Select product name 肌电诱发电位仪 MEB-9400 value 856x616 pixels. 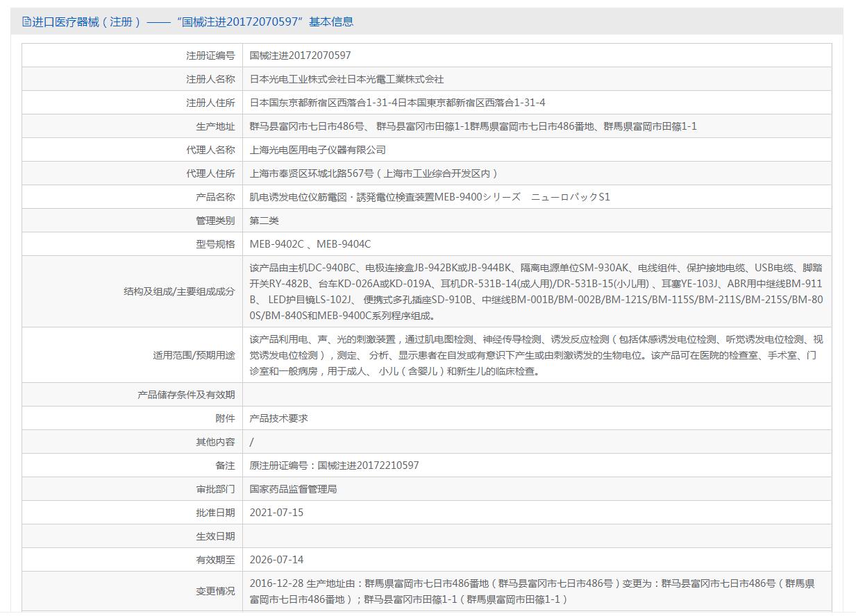pyautogui.click(x=429, y=197)
